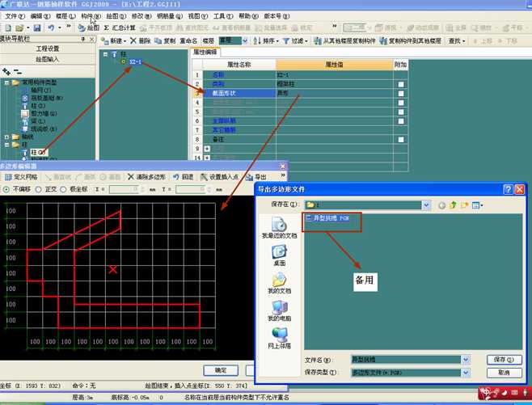Viewport: 532px width, 405px height.
Task: Click the 工程设置 navigation button
Action: pyautogui.click(x=48, y=49)
